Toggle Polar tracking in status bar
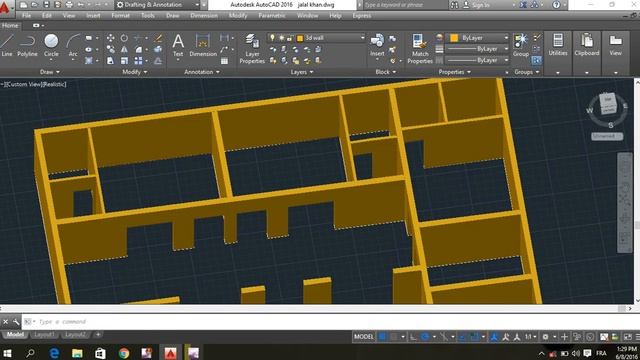Screen dimensions: 640x360 point(425,337)
